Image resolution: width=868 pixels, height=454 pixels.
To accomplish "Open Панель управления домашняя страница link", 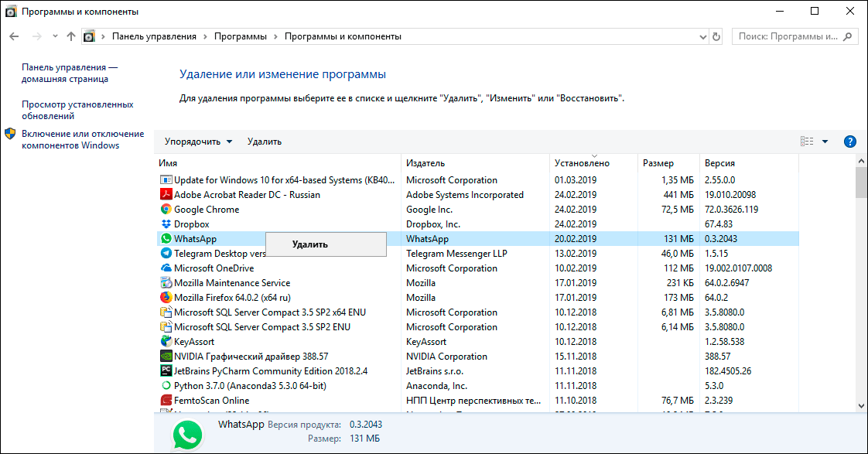I will (x=70, y=73).
